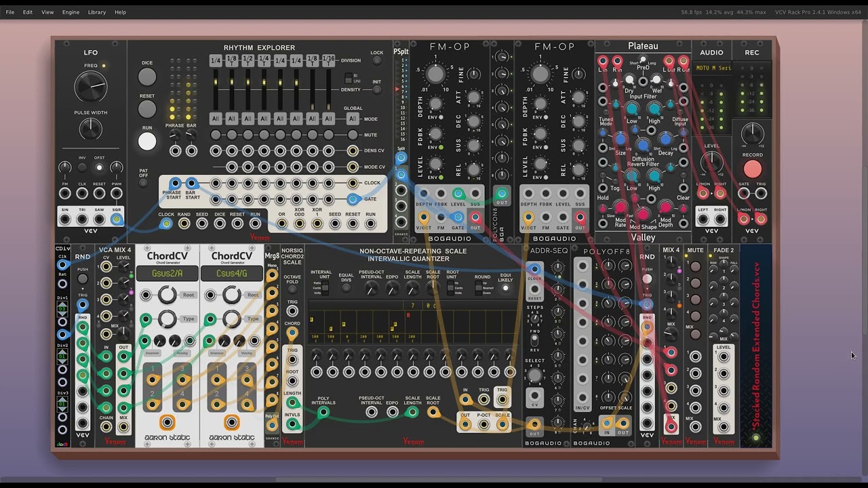Flip the INTERVAL UNIT switch
The width and height of the screenshot is (868, 488).
325,289
